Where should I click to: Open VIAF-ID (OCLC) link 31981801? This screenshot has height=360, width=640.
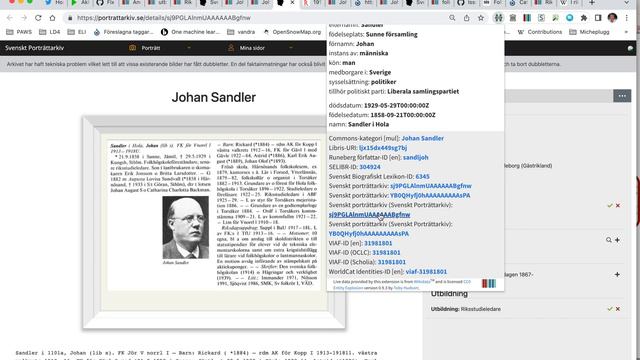(386, 253)
